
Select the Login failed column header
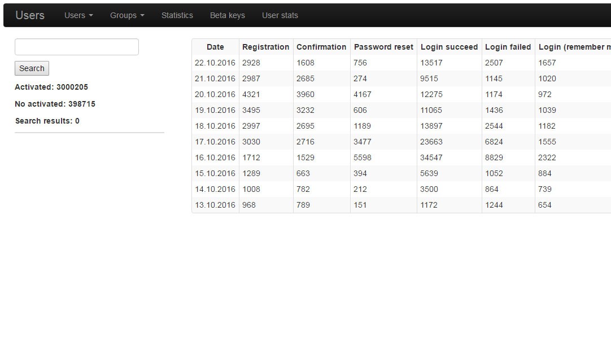(x=508, y=47)
